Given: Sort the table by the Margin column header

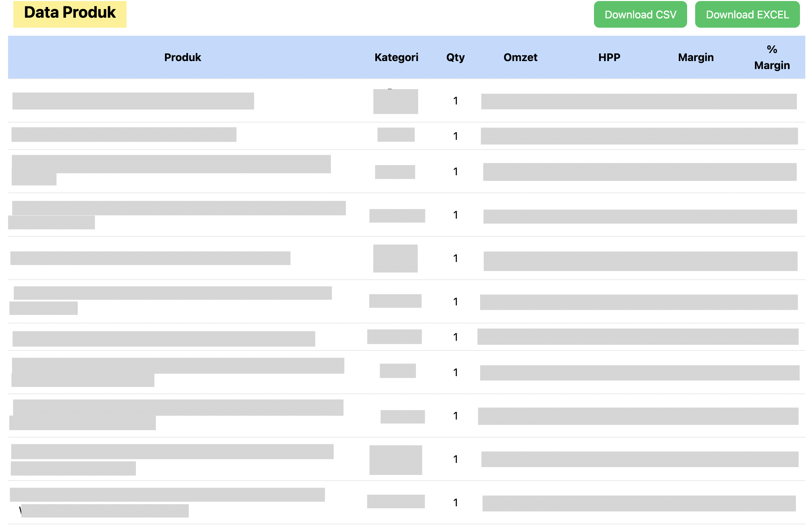Looking at the screenshot, I should click(x=695, y=57).
